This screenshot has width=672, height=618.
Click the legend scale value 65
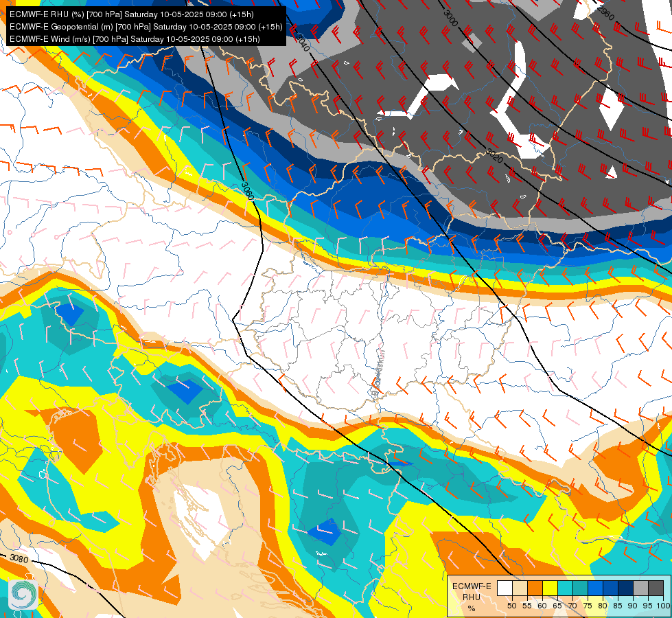coord(557,606)
